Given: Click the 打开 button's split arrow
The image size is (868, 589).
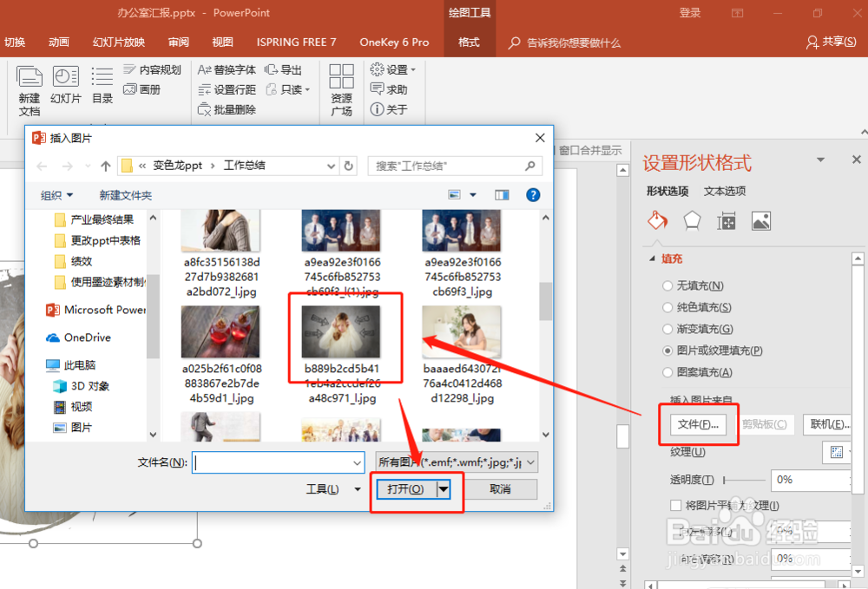Looking at the screenshot, I should point(443,489).
